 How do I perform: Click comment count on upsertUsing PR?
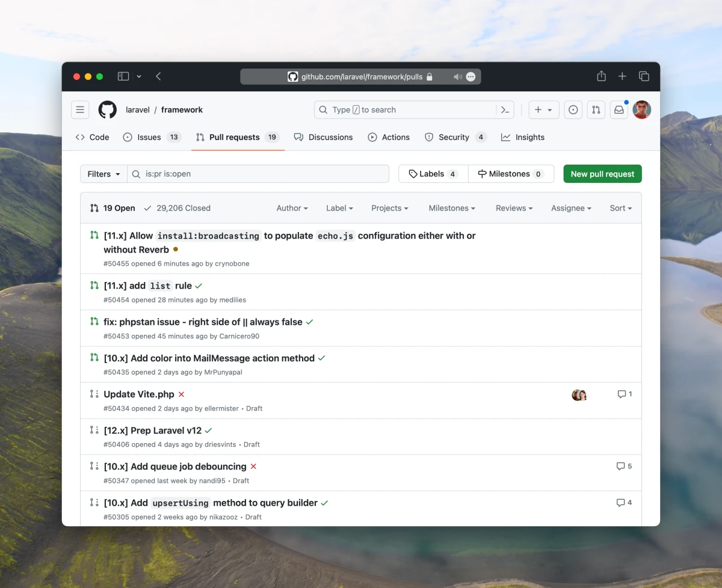[x=624, y=503]
